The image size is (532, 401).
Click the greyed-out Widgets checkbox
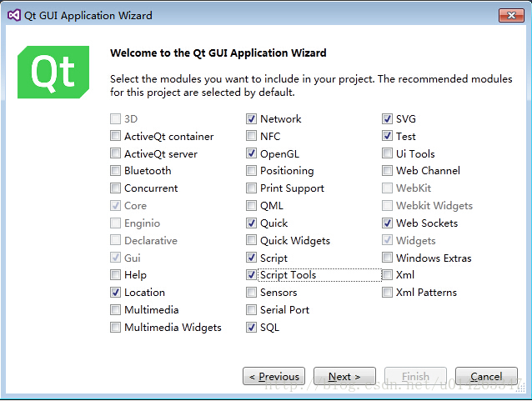[387, 240]
